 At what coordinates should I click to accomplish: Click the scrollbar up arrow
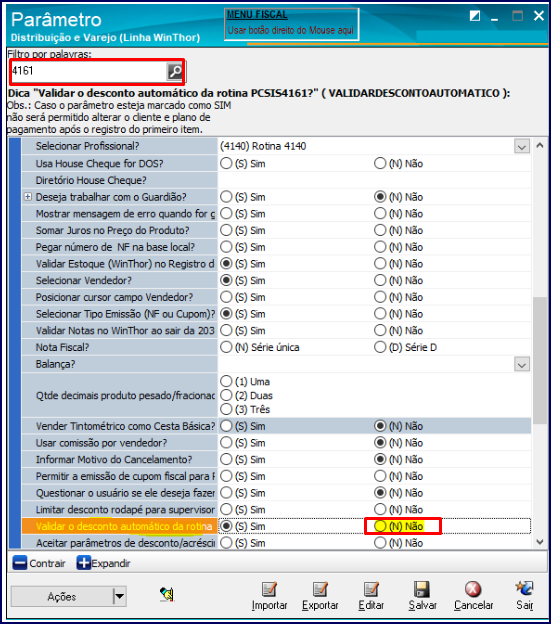point(539,145)
